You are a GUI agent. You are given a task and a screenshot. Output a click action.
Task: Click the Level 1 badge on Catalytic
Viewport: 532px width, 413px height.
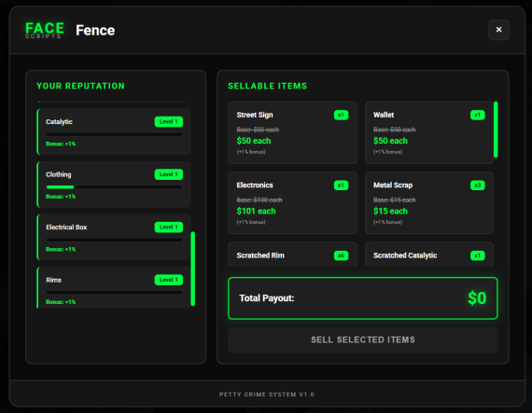pos(169,121)
